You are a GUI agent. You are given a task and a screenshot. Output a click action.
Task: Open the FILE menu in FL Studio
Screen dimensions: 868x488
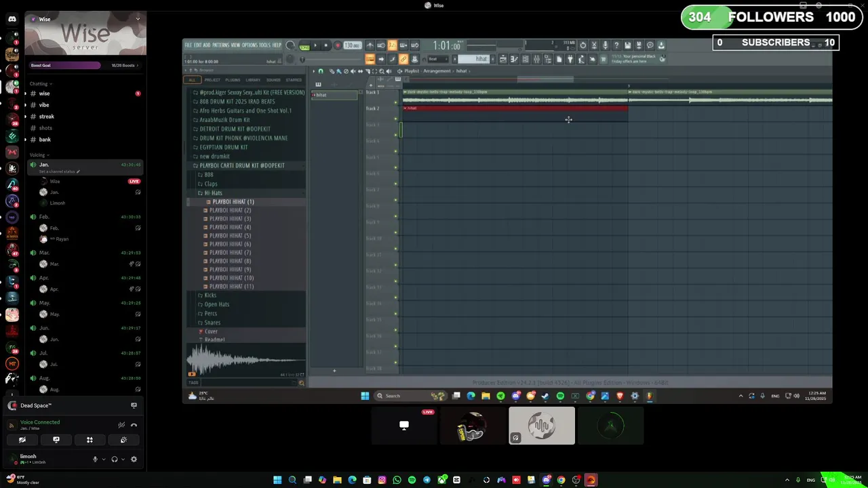[189, 45]
